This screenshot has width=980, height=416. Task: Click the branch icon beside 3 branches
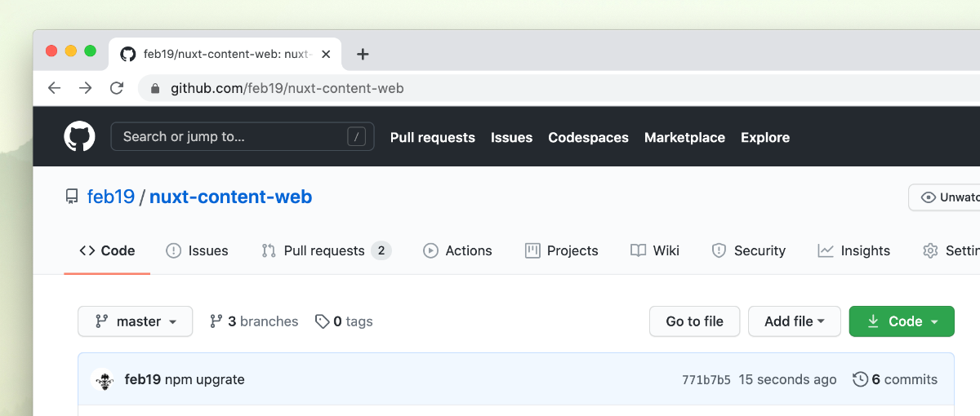[x=216, y=321]
